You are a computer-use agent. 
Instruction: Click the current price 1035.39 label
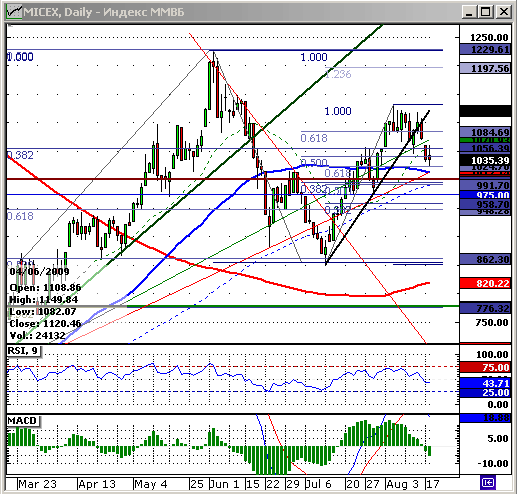[x=485, y=160]
